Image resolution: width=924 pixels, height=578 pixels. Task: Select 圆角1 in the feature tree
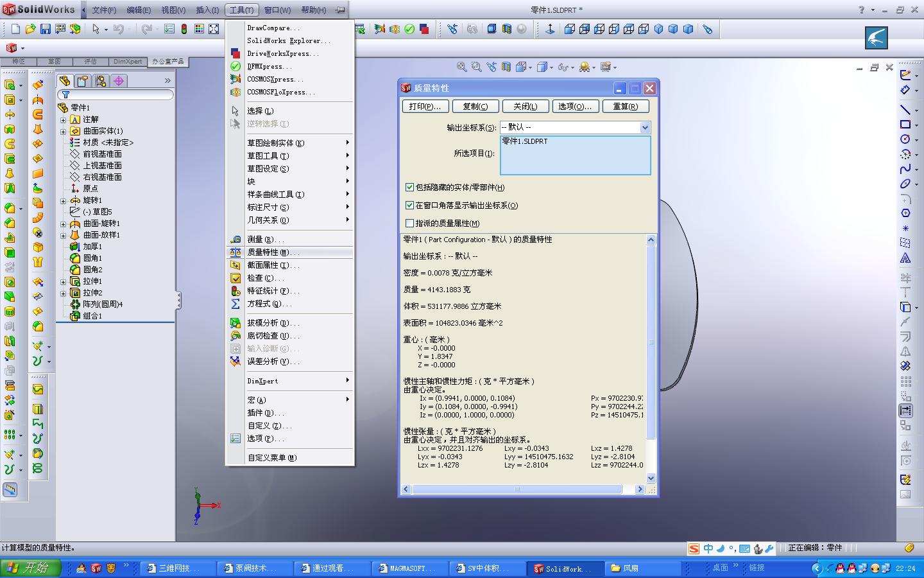click(x=92, y=258)
